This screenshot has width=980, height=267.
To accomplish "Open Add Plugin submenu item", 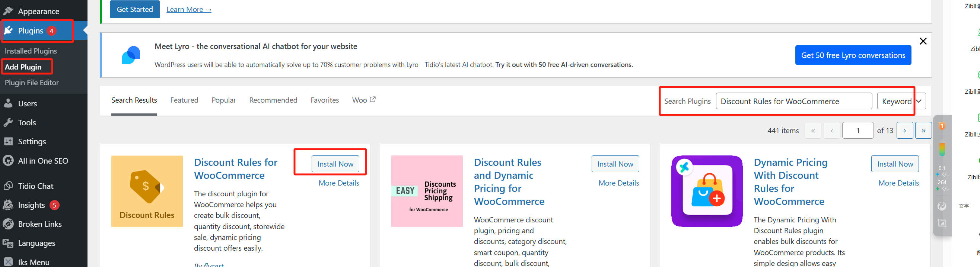I will pyautogui.click(x=23, y=67).
